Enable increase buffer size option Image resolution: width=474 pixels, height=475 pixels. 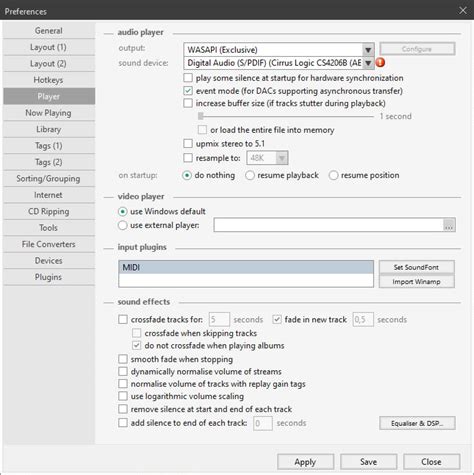tap(188, 103)
